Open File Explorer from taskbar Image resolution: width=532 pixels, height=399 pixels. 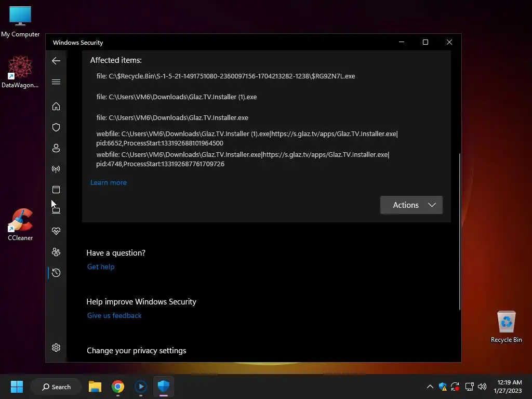95,387
